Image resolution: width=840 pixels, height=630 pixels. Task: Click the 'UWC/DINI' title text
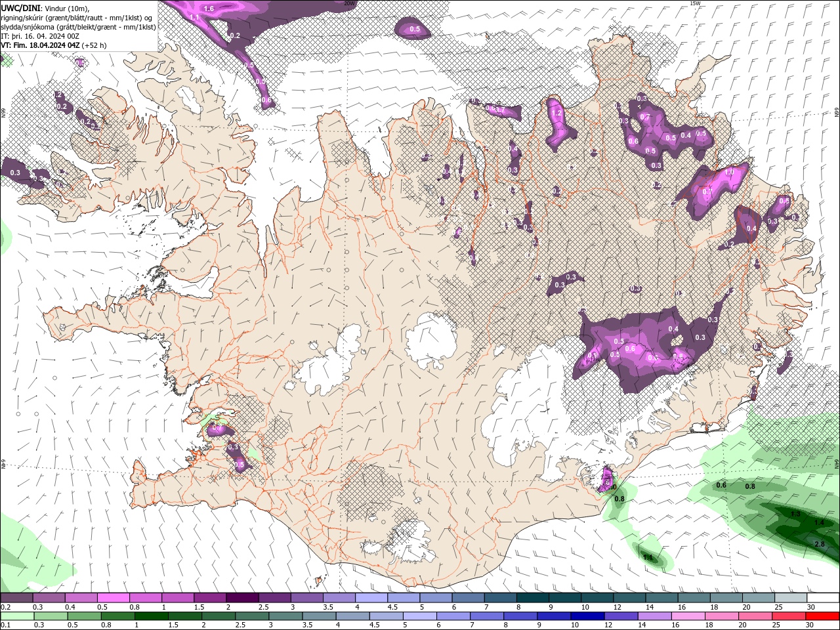[x=21, y=7]
